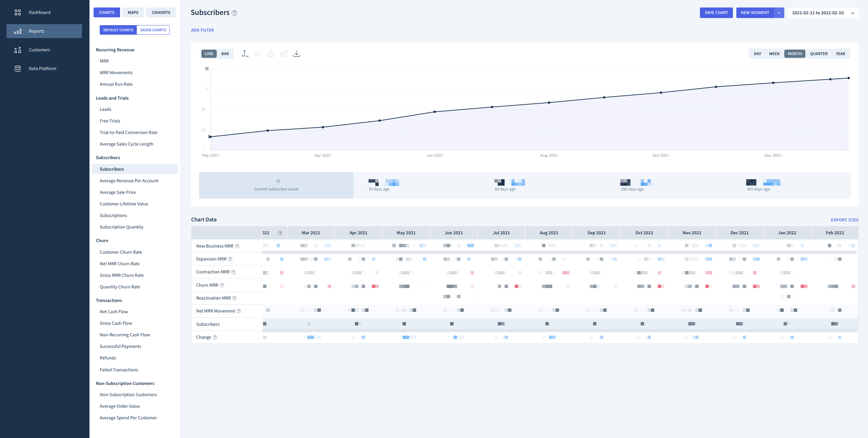Viewport: 868px width, 438px height.
Task: Click Data Platform database icon in sidebar
Action: 18,68
